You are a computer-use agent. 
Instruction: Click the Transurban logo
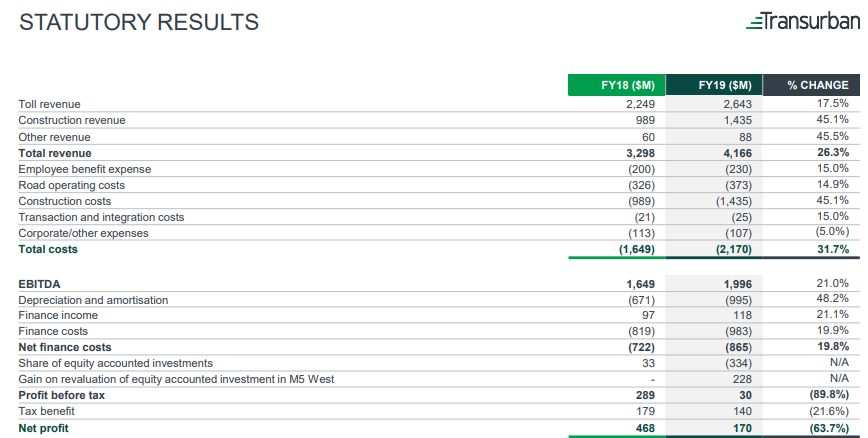802,21
